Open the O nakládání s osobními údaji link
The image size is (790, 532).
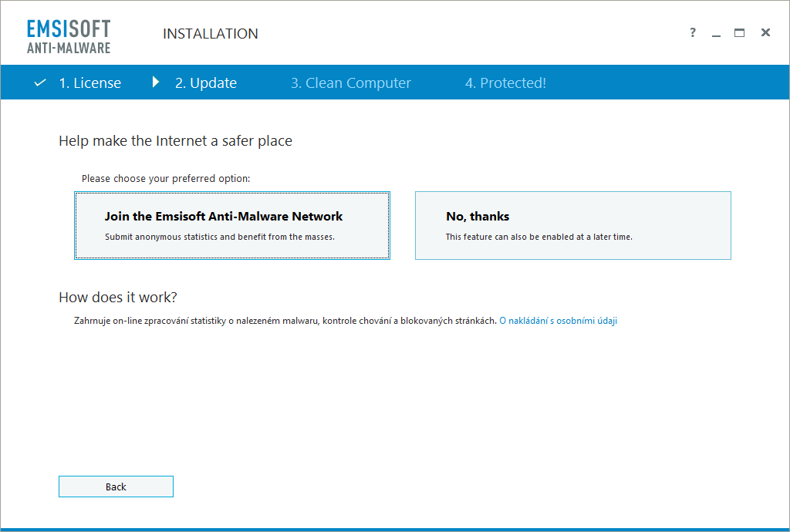(x=559, y=321)
